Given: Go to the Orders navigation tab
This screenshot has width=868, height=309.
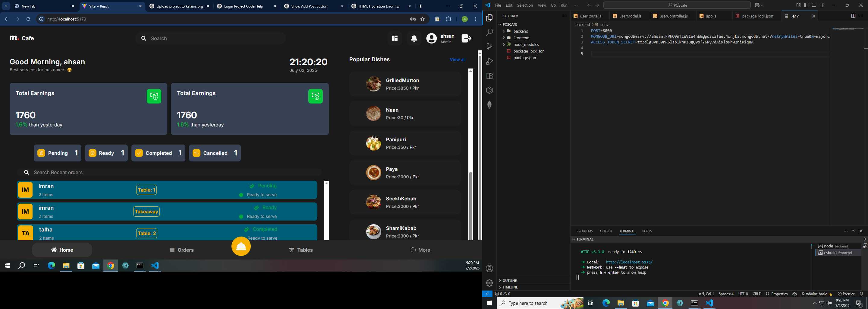Looking at the screenshot, I should 182,250.
